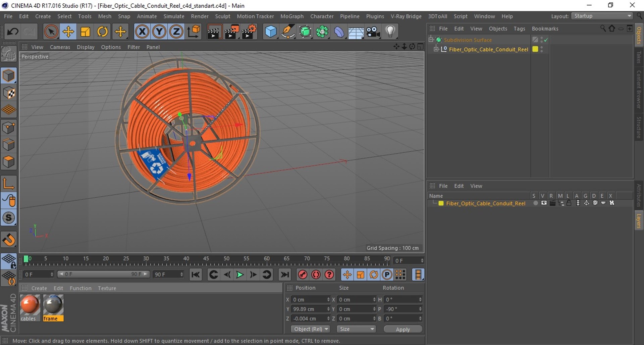Viewport: 644px width, 345px height.
Task: Click the Camera object icon
Action: click(373, 32)
